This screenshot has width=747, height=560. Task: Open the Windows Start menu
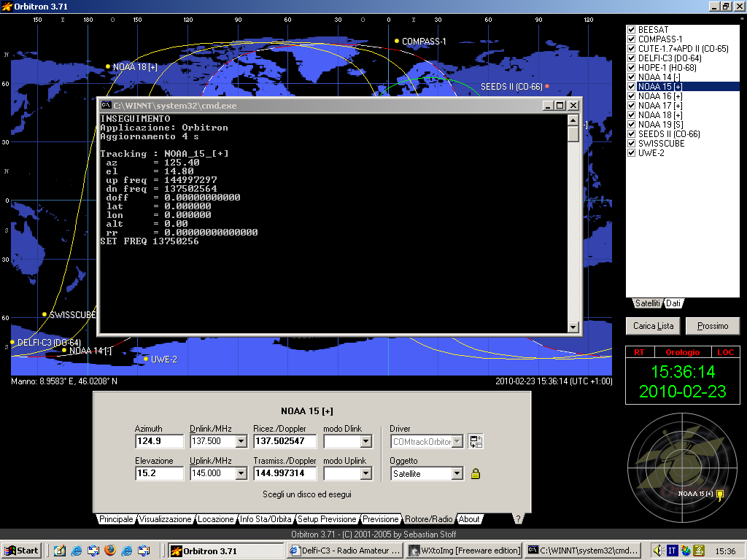pos(21,551)
